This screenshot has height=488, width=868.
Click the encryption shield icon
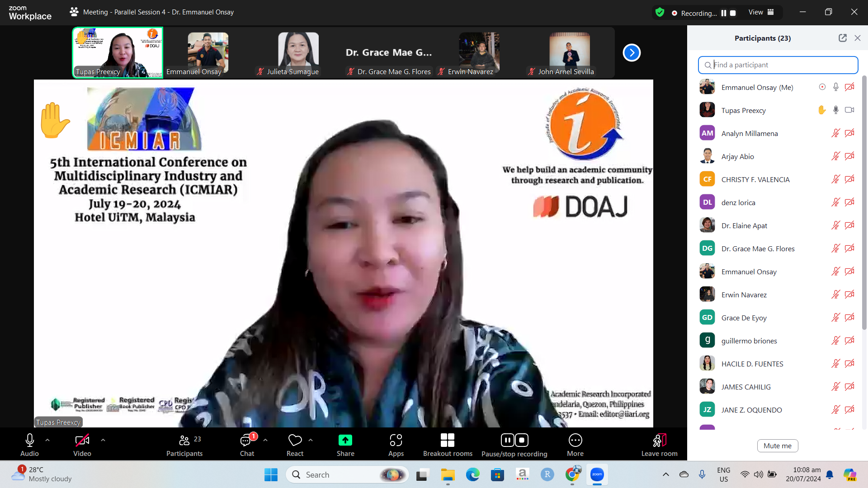[x=660, y=13]
